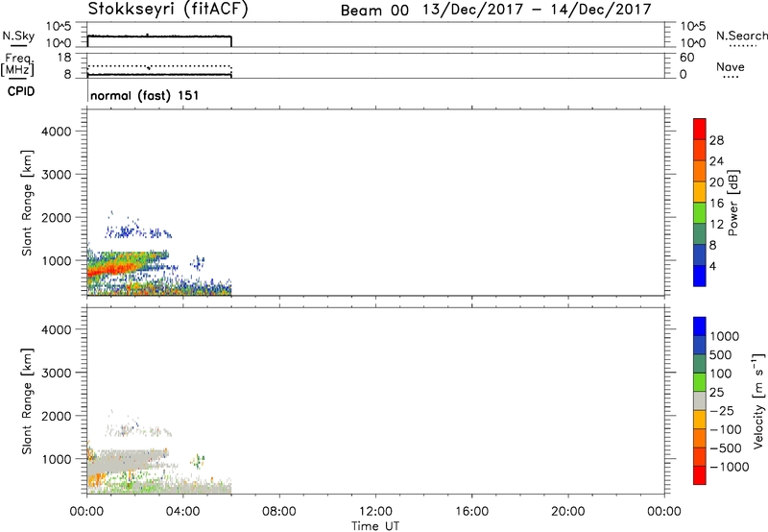This screenshot has width=768, height=532.
Task: Click the "28" label on Power colorbar
Action: click(x=716, y=140)
